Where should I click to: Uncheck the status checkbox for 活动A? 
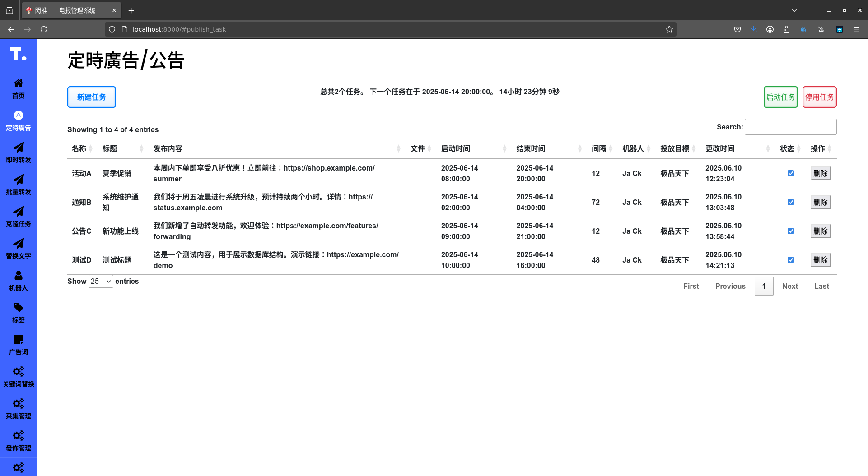(x=790, y=173)
